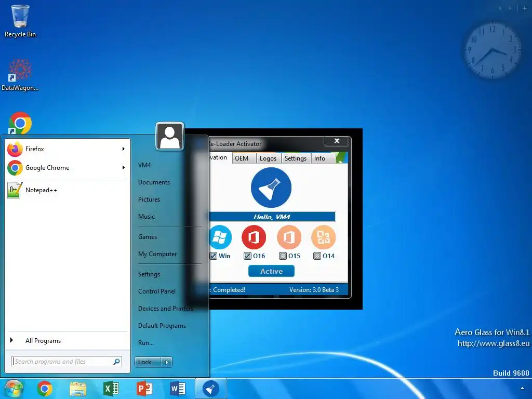Click the Version: 3.0 Beta 3 text
The height and width of the screenshot is (399, 532).
(314, 290)
